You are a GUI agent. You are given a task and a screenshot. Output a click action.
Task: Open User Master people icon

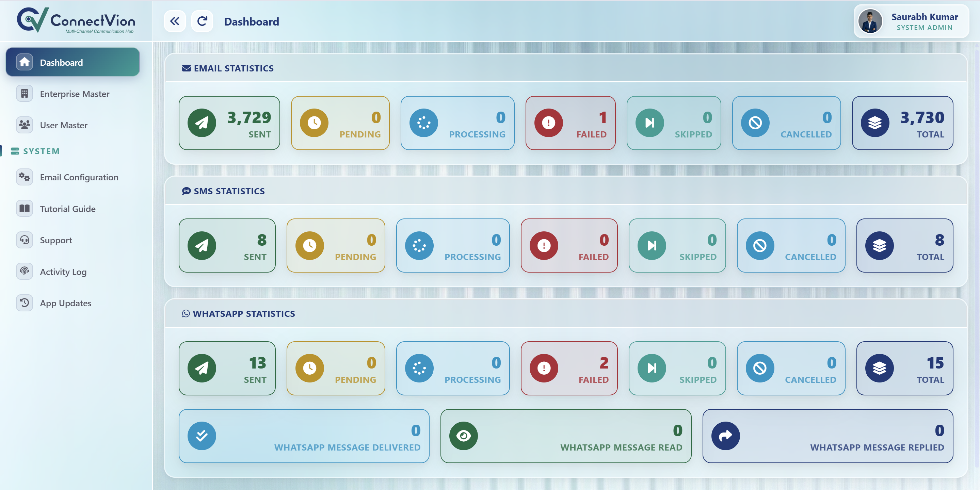(25, 125)
